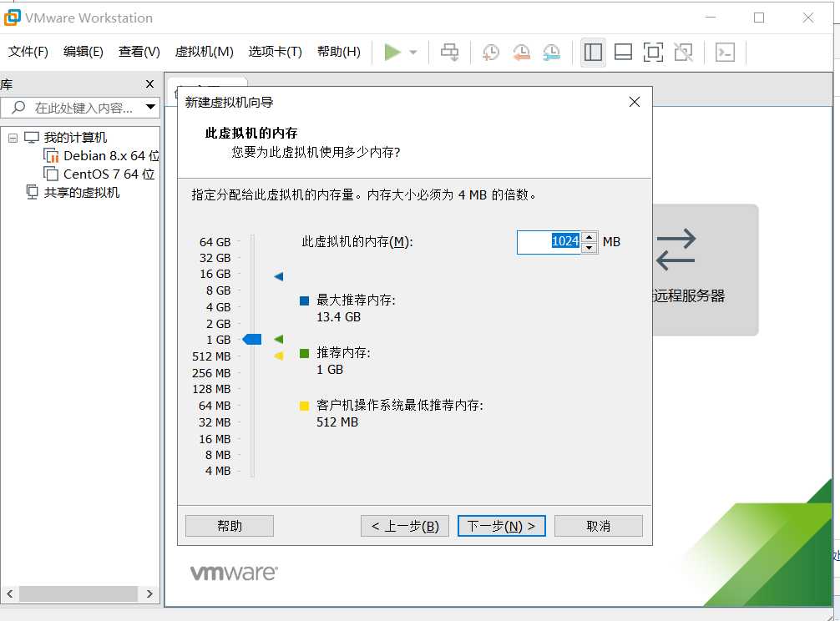Screen dimensions: 840x621
Task: Select 共享的虚拟机 in the library
Action: (x=82, y=193)
